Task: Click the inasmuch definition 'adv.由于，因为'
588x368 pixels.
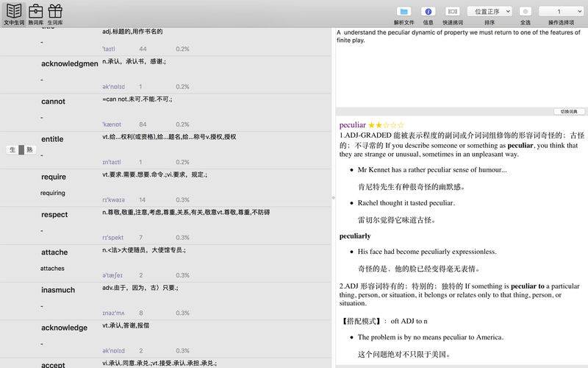Action: (x=140, y=288)
